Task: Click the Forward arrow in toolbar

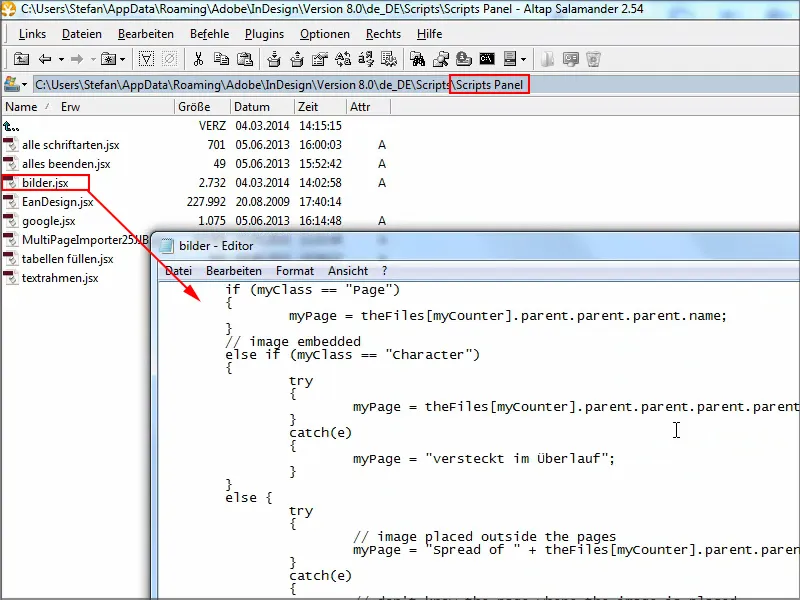Action: (77, 59)
